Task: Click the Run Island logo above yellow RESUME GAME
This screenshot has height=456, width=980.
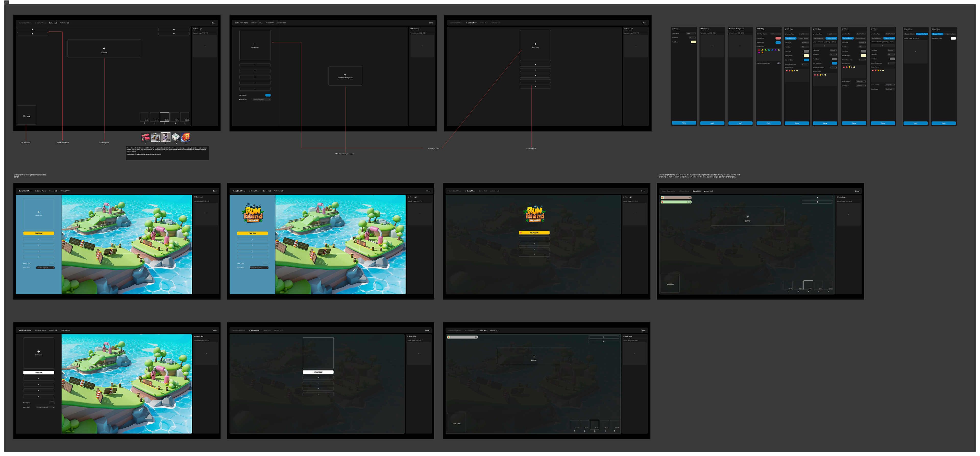Action: [534, 213]
